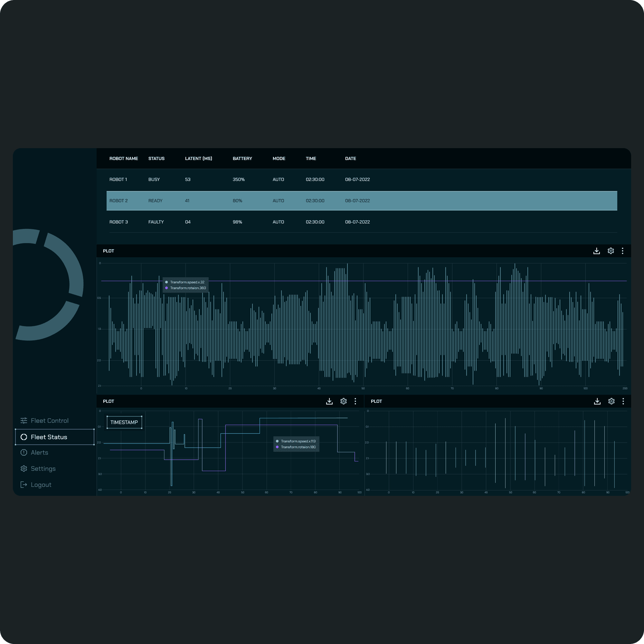Expand kebab menu on bottom-left plot
This screenshot has width=644, height=644.
(355, 401)
